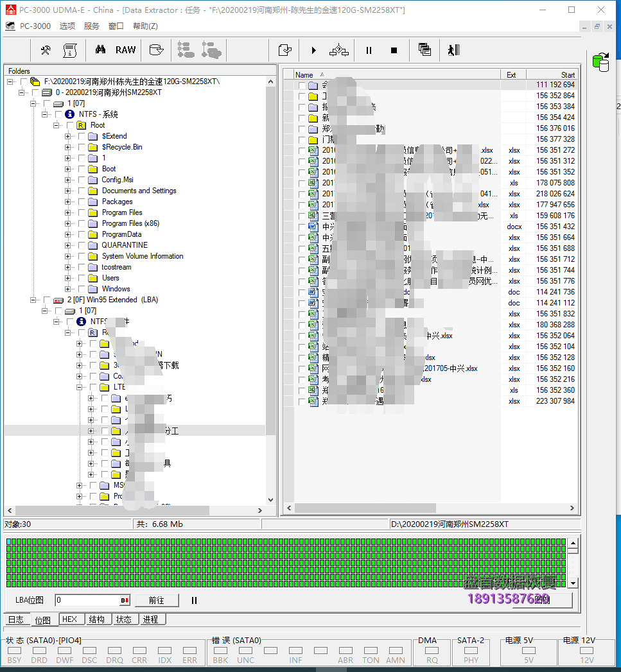This screenshot has height=672, width=621.
Task: Switch to the 日志 tab
Action: click(x=16, y=619)
